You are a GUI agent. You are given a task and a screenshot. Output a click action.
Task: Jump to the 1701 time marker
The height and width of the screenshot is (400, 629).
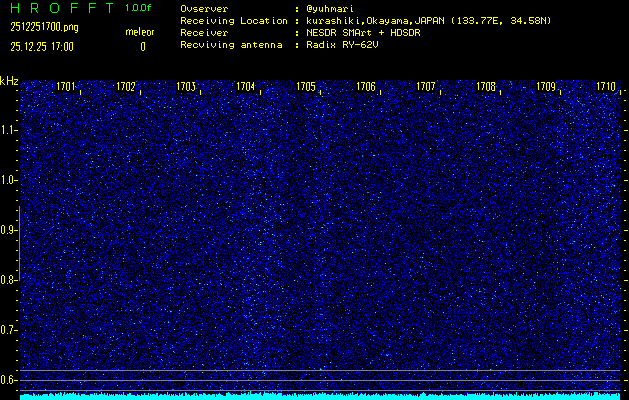66,87
